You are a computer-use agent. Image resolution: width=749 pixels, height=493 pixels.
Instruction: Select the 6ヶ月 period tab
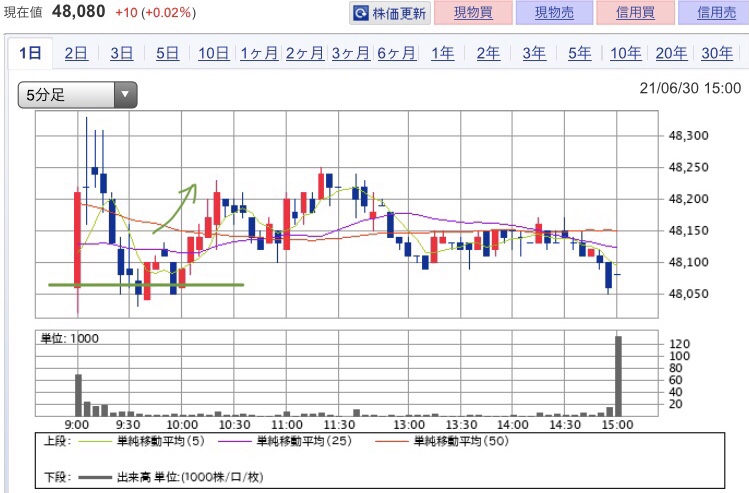tap(396, 54)
